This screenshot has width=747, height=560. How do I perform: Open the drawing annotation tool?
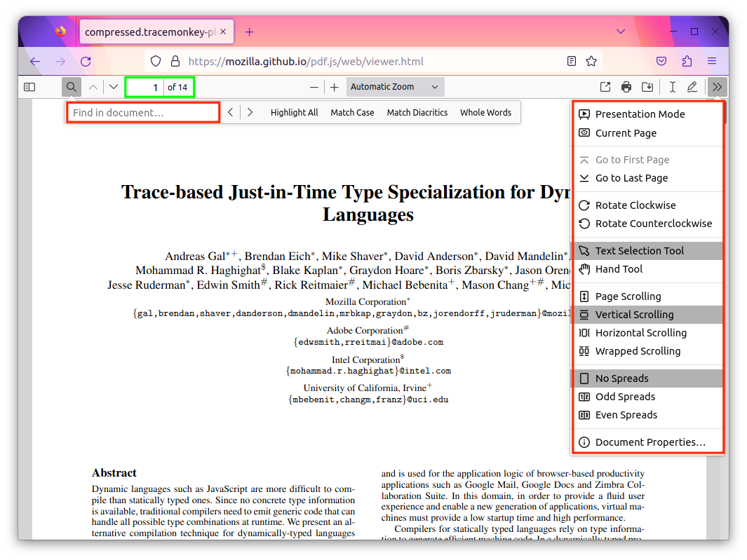[693, 86]
